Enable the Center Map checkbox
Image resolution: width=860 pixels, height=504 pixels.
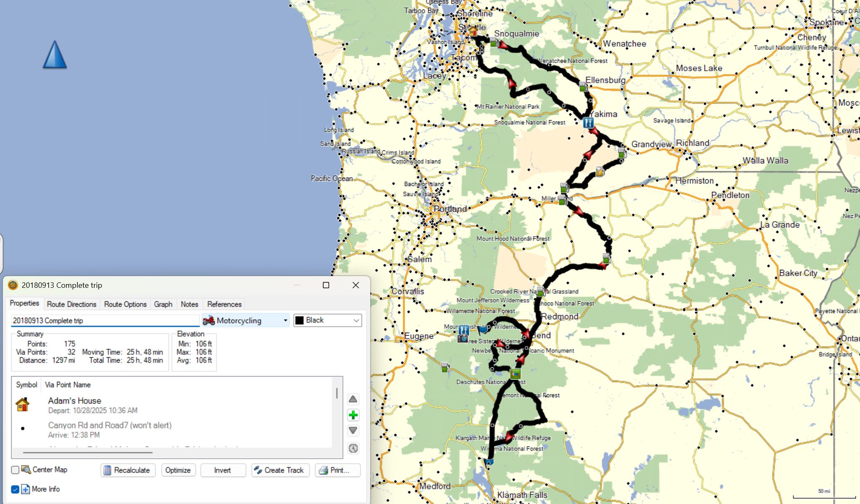15,470
